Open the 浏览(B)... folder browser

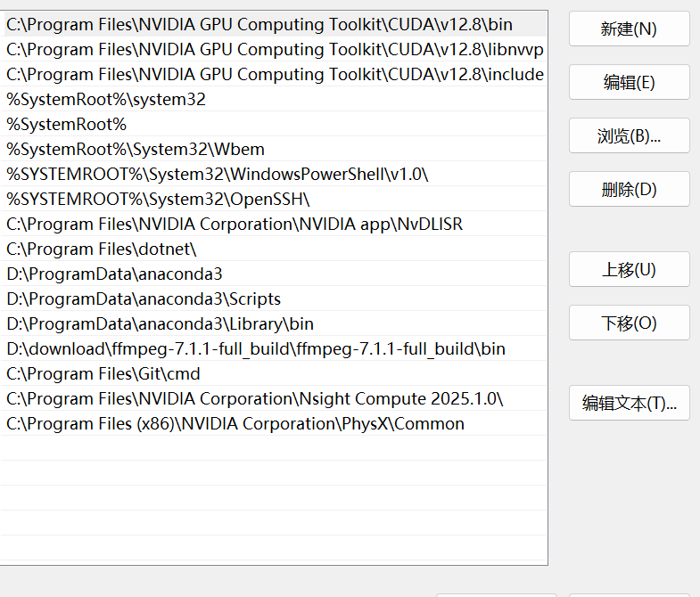(x=629, y=136)
